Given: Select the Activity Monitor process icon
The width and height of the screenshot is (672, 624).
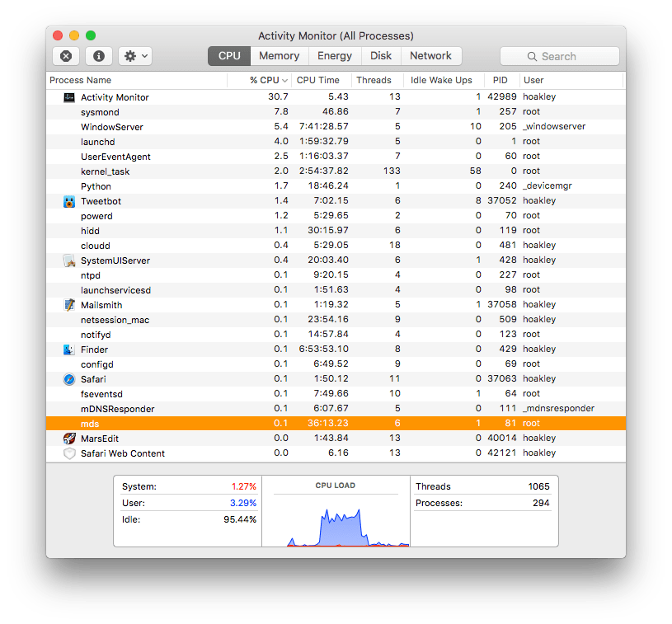Looking at the screenshot, I should (x=69, y=96).
